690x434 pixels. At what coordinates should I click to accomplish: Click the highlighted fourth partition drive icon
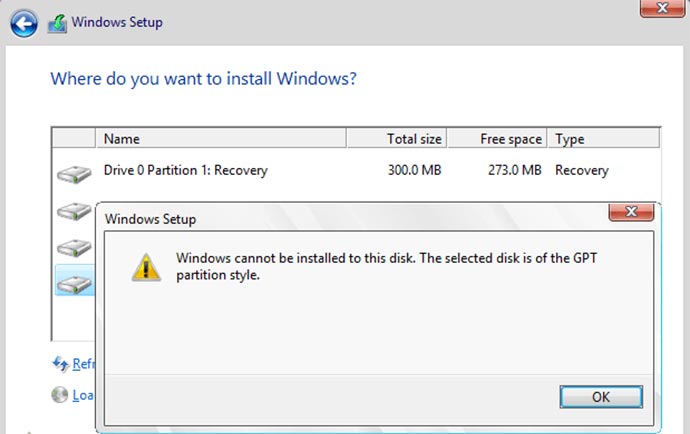[x=73, y=283]
